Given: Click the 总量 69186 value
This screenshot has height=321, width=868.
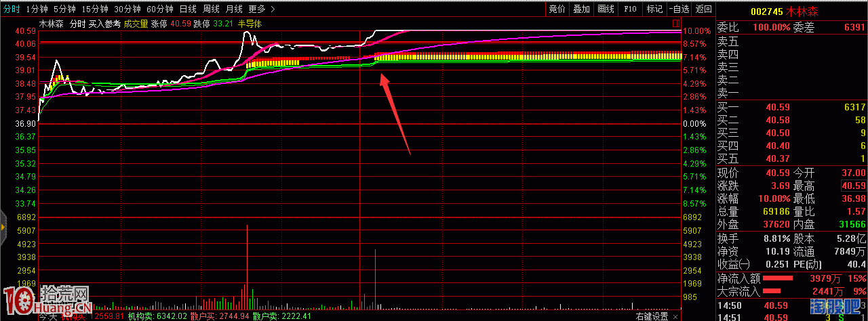Looking at the screenshot, I should pos(778,212).
